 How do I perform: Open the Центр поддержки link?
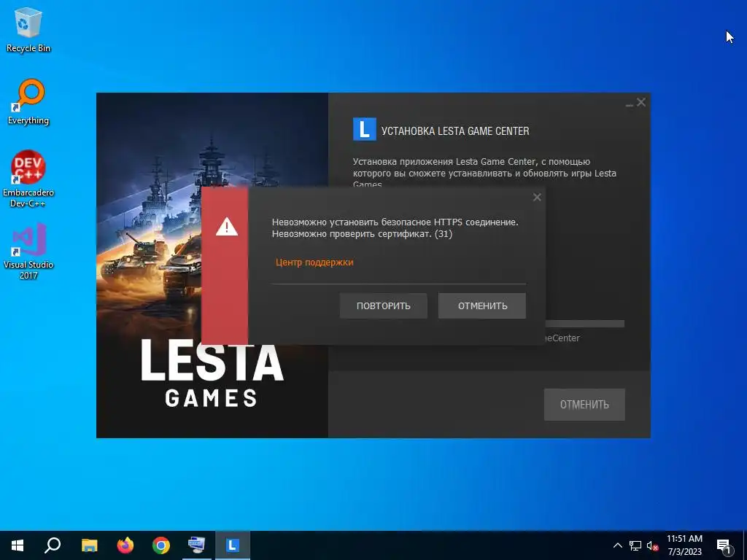coord(314,262)
